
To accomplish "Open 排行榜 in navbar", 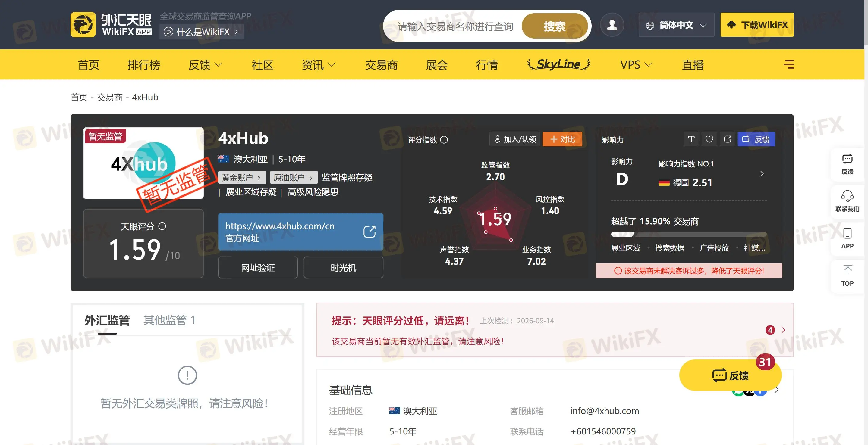I will point(144,65).
